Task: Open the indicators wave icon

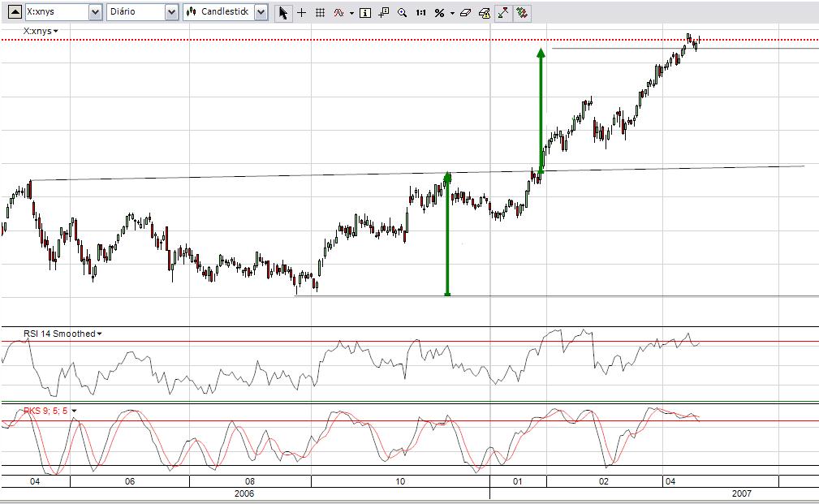Action: click(x=339, y=12)
